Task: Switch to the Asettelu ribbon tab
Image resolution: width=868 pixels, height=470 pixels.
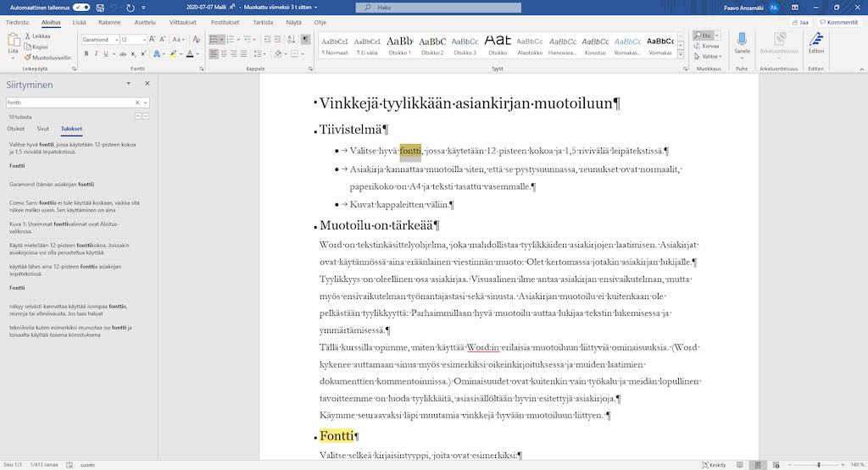Action: tap(145, 22)
